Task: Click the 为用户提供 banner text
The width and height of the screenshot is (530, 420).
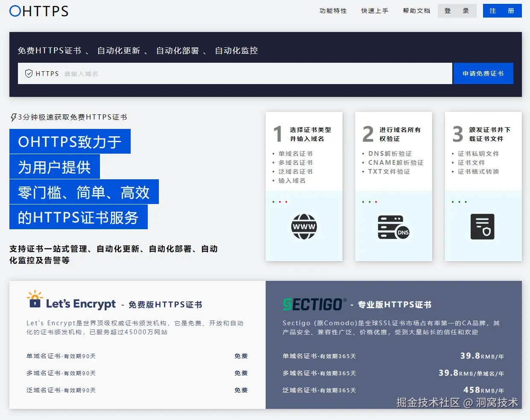Action: tap(55, 167)
